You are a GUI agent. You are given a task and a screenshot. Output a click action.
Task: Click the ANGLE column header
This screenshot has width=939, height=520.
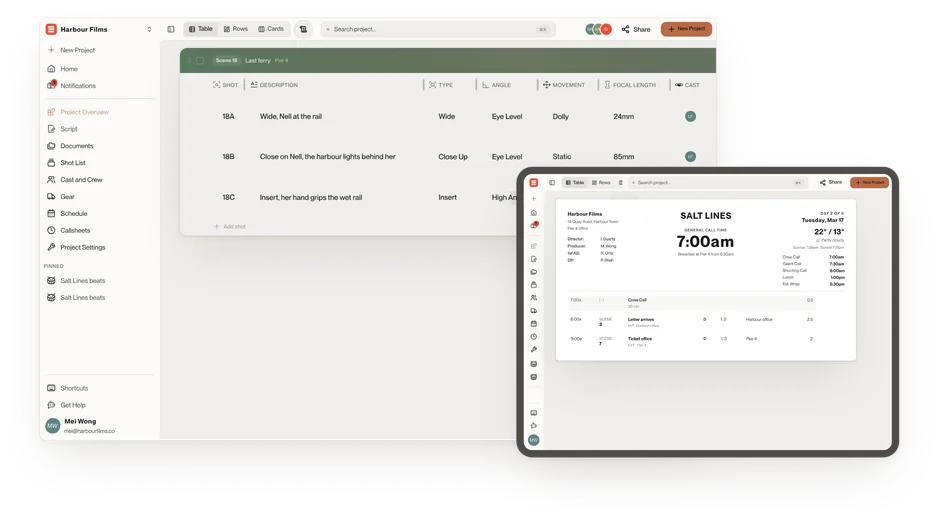coord(496,85)
